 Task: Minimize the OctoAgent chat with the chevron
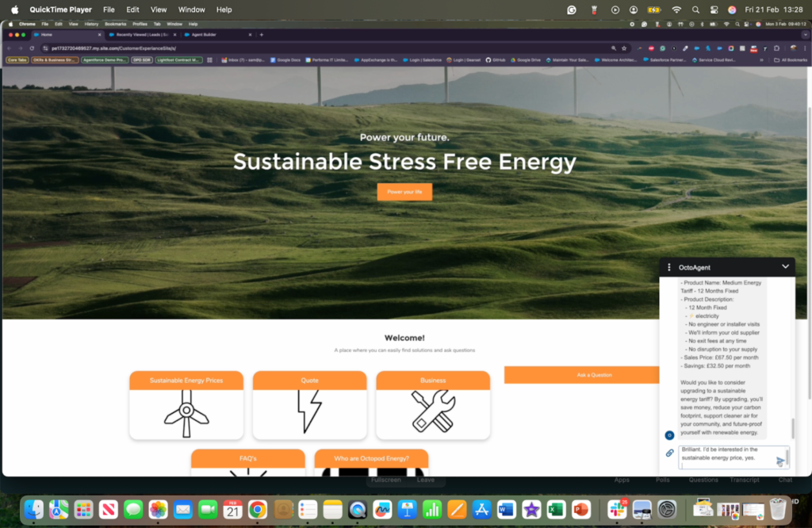pyautogui.click(x=785, y=267)
